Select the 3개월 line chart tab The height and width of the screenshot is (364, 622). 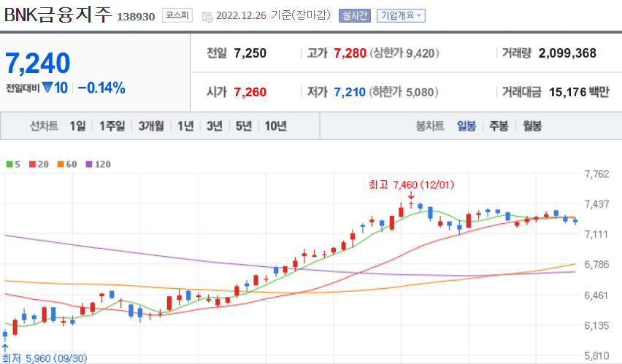click(150, 126)
